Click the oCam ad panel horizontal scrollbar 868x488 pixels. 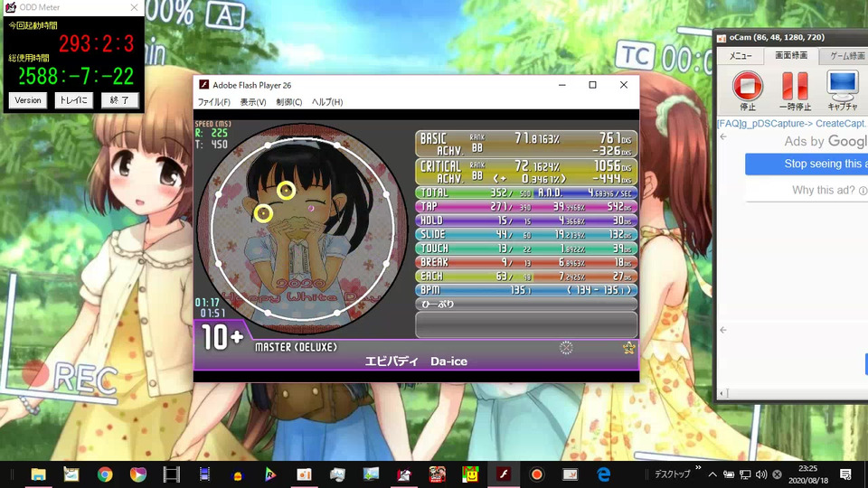(x=793, y=393)
